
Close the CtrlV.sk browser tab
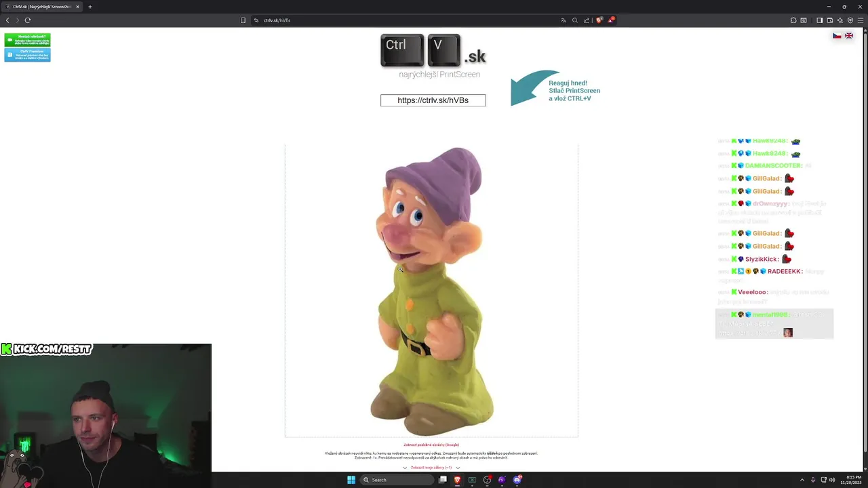(x=77, y=7)
